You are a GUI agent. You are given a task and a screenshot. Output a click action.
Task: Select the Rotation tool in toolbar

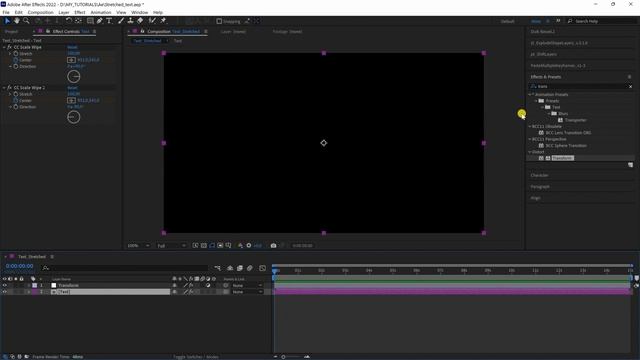[69, 21]
